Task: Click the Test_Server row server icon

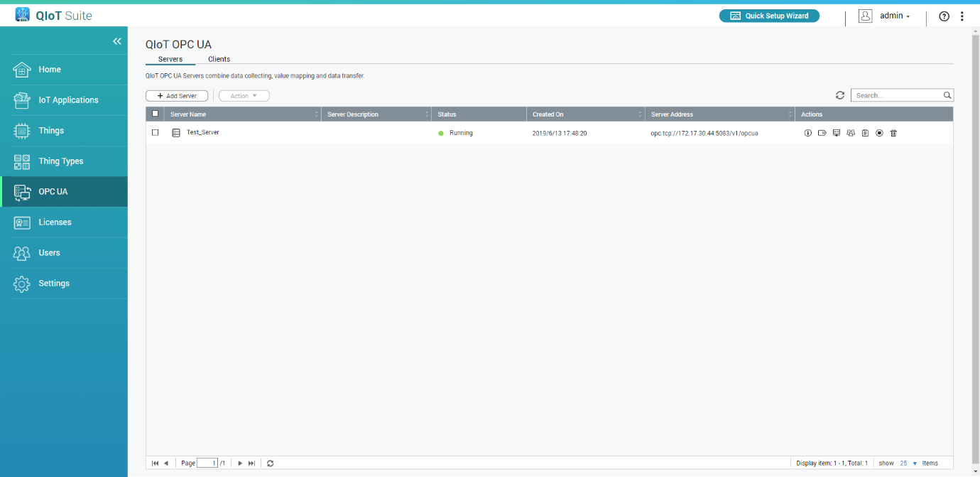Action: tap(176, 133)
